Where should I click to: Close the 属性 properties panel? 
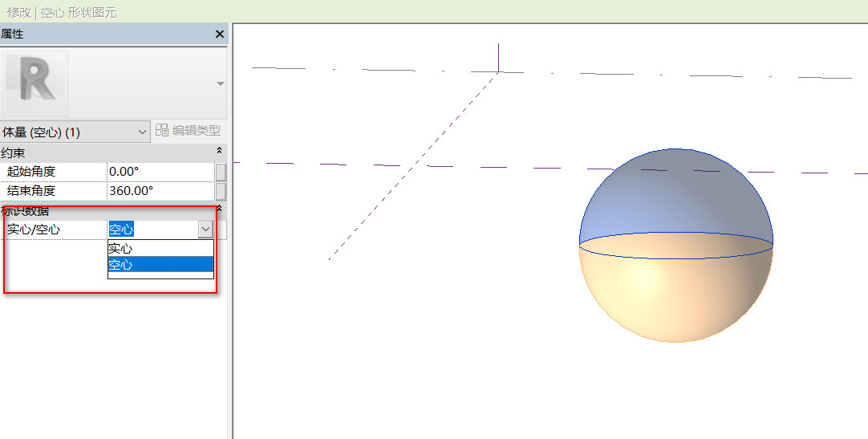click(x=219, y=35)
